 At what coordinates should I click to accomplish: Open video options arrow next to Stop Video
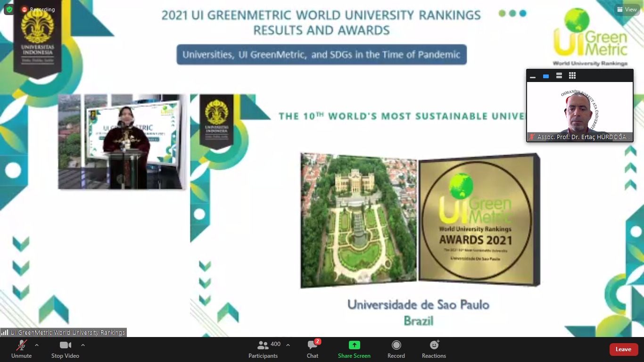tap(83, 345)
